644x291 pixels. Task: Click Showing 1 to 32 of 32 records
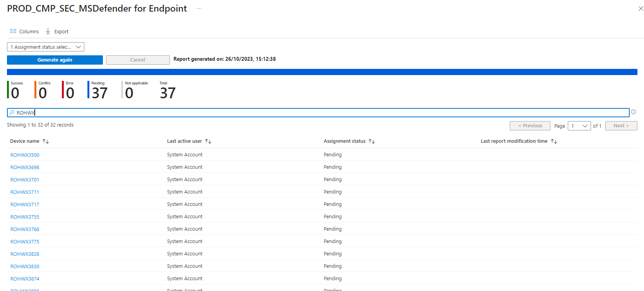(40, 125)
